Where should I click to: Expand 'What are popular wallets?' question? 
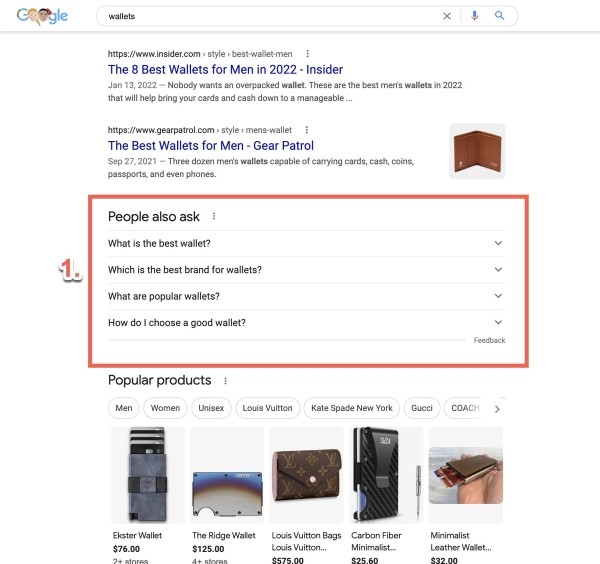[307, 296]
